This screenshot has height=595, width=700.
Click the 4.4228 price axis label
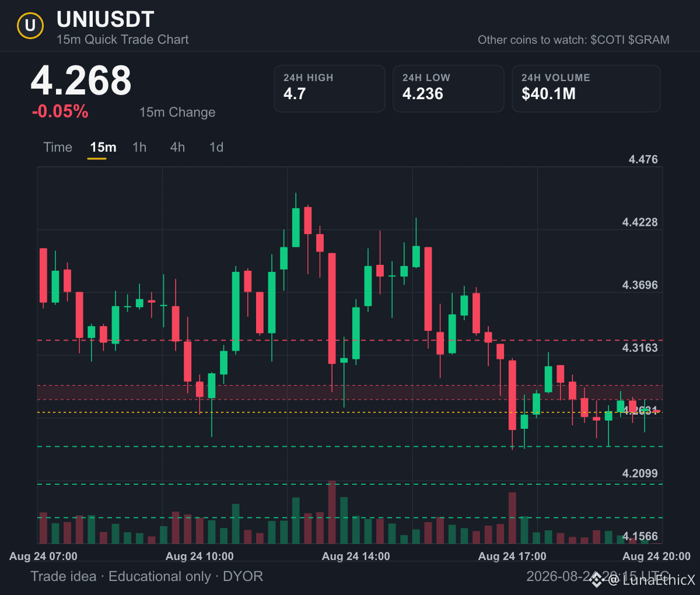(x=640, y=222)
